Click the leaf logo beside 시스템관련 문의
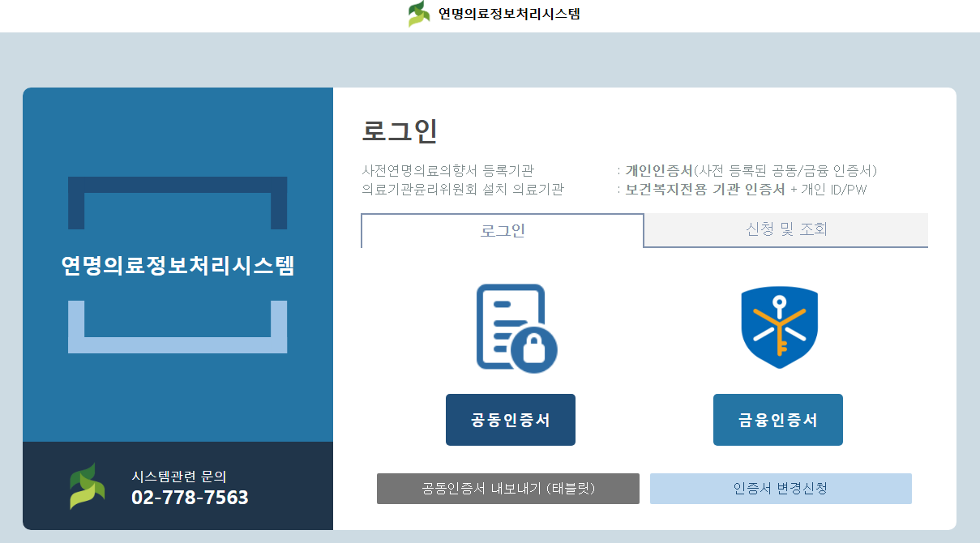This screenshot has width=980, height=543. coord(87,486)
